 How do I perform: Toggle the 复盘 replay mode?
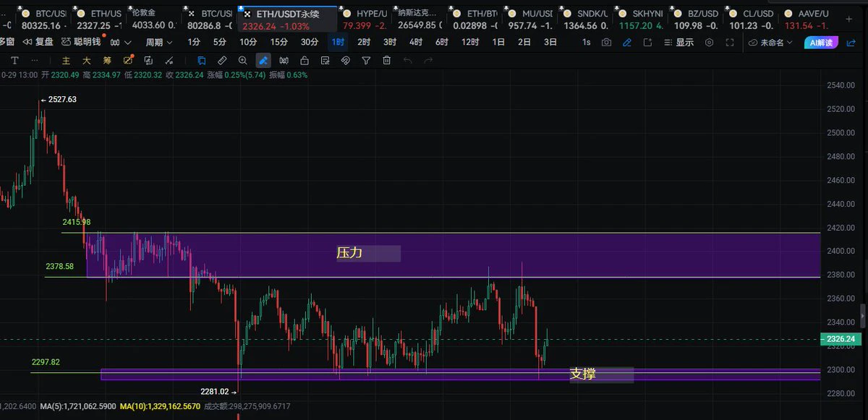pyautogui.click(x=38, y=42)
